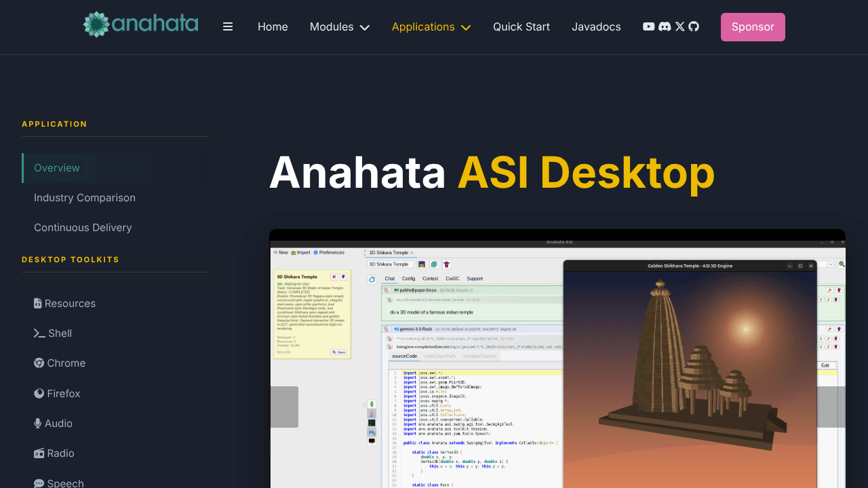The image size is (868, 488).
Task: Click the 'APPLICATION' sidebar heading
Action: pyautogui.click(x=54, y=124)
